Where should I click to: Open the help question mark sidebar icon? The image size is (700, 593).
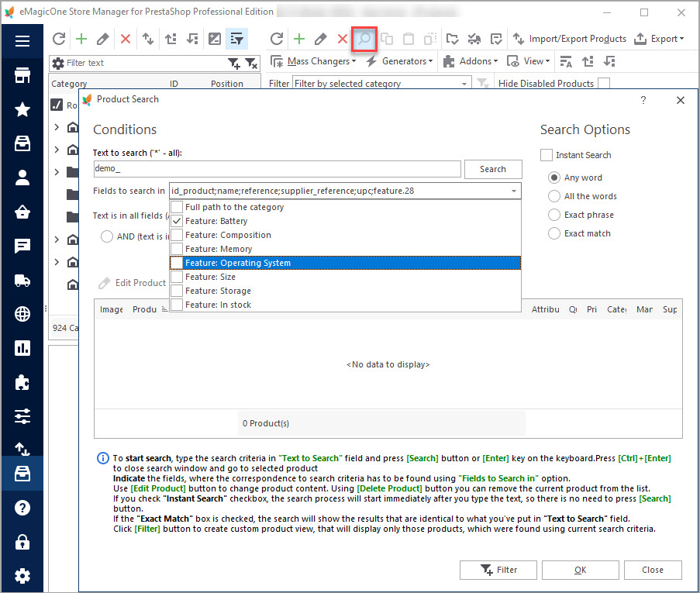click(22, 508)
